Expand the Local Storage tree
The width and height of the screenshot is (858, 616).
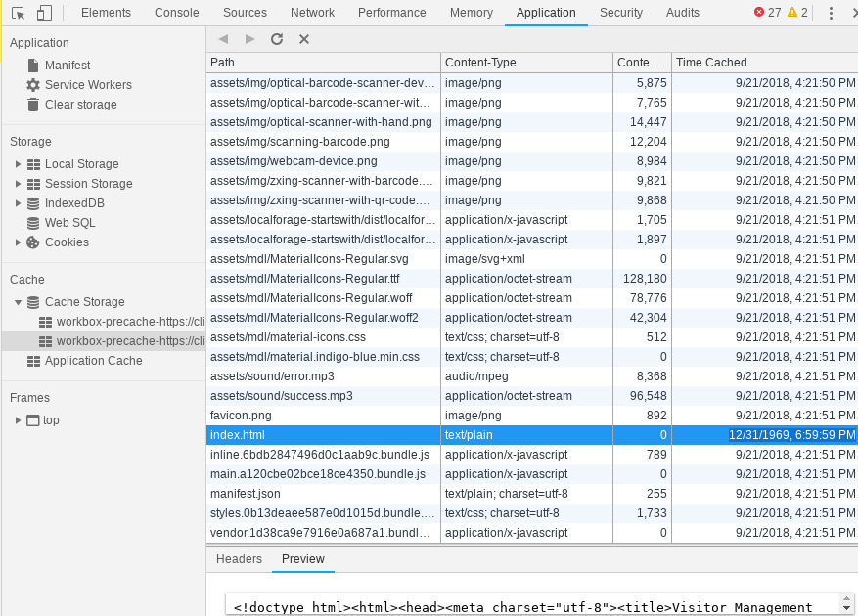[18, 163]
